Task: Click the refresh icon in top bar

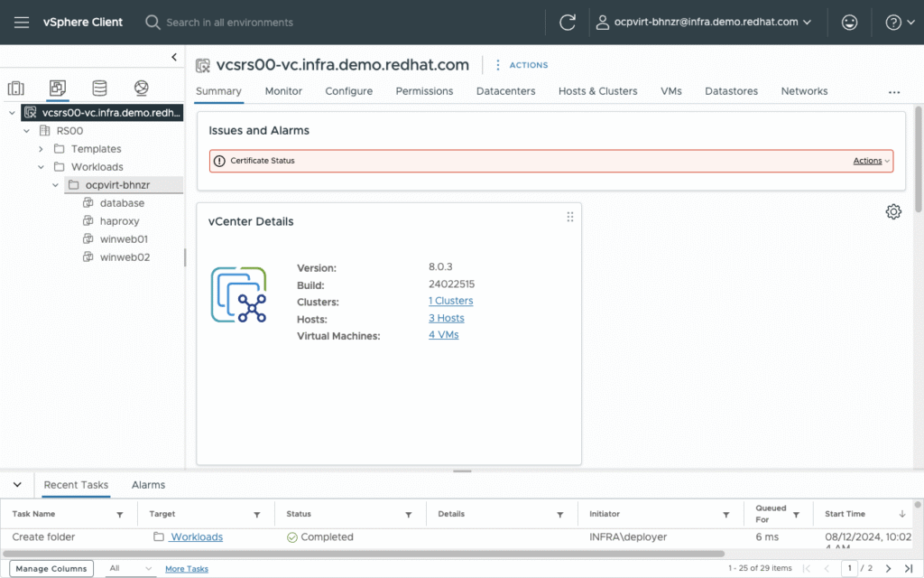Action: pyautogui.click(x=568, y=22)
